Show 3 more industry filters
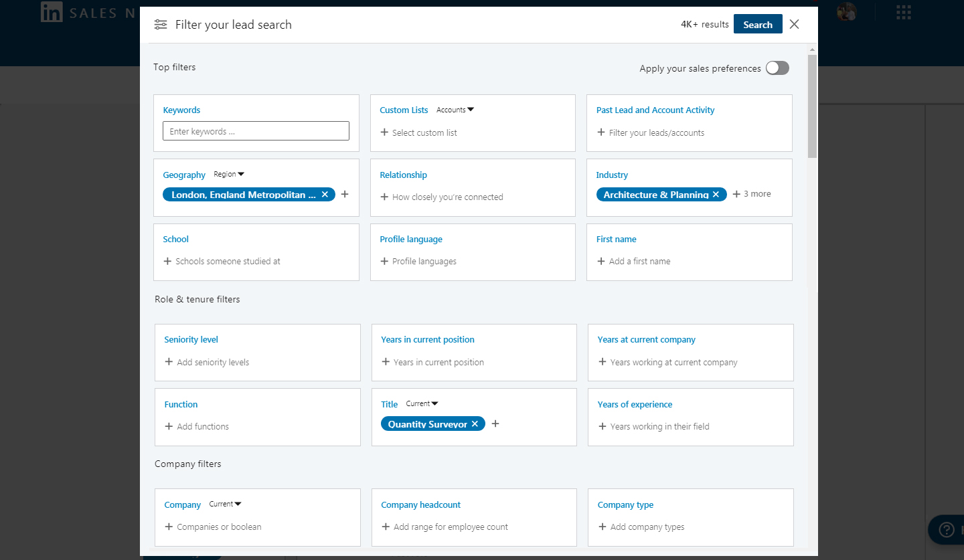The image size is (964, 560). click(752, 194)
